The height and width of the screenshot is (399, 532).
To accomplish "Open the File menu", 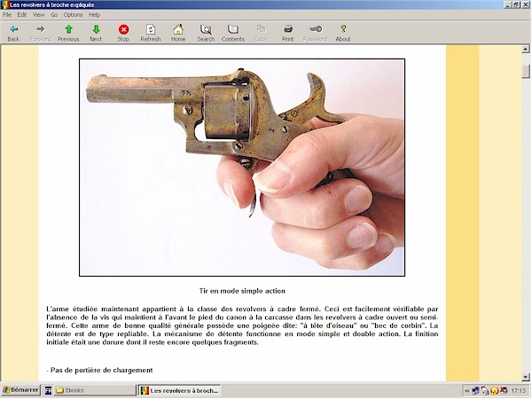I will coord(7,14).
